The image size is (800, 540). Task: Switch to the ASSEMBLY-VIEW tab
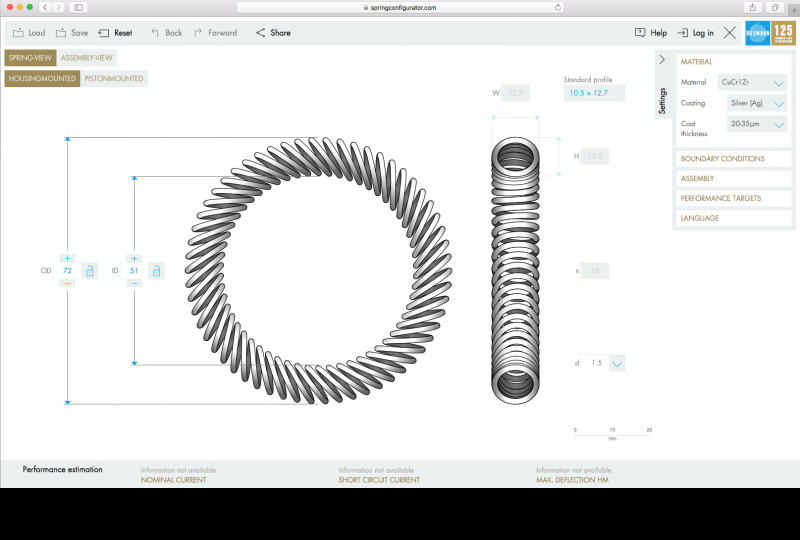tap(88, 58)
